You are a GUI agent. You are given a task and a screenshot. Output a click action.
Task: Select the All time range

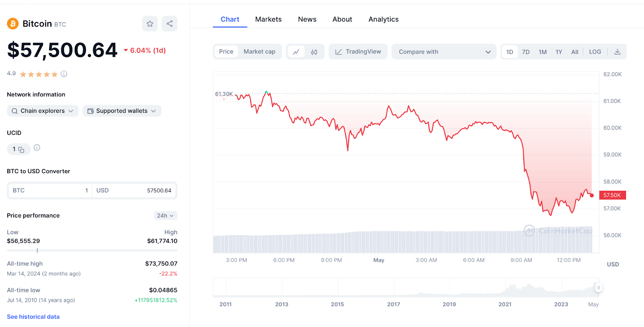coord(575,52)
